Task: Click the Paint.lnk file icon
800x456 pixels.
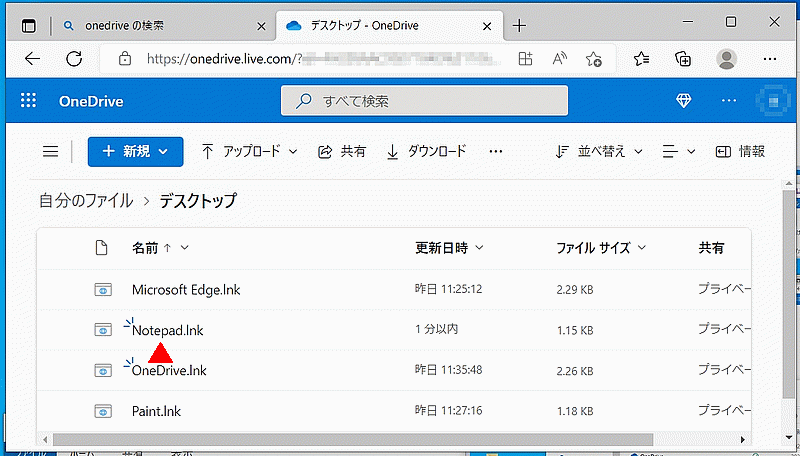Action: point(103,411)
